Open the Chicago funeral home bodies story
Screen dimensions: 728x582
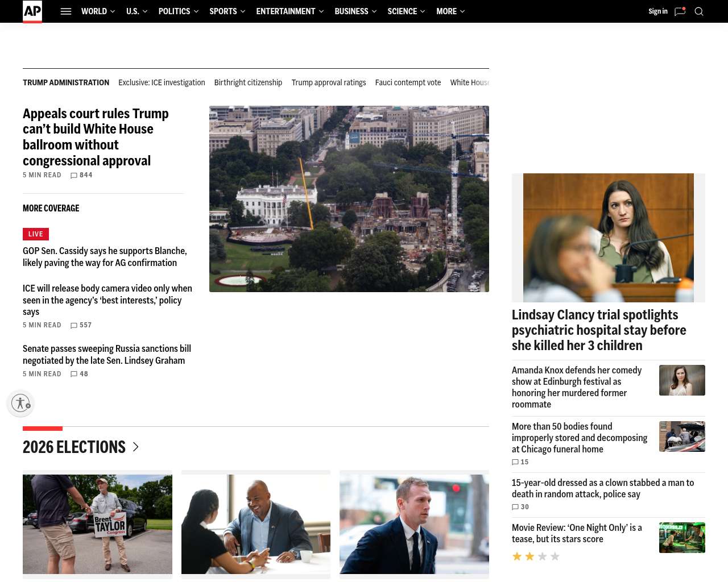[580, 438]
